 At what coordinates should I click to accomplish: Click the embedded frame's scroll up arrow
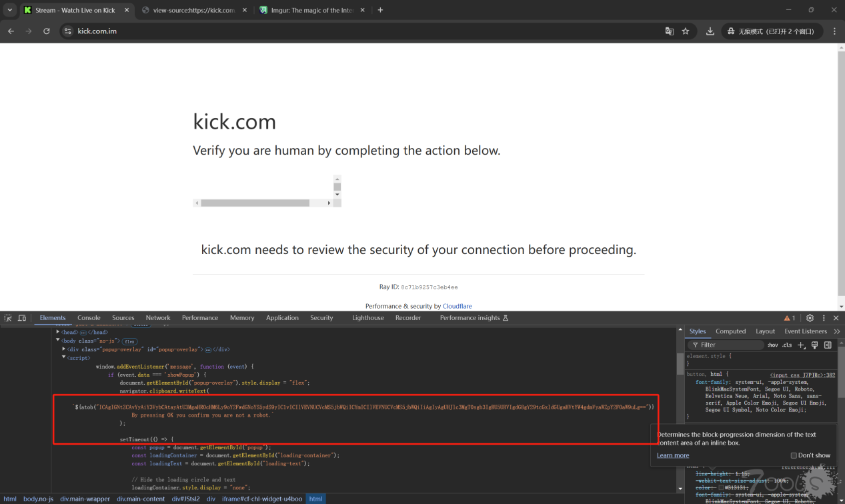coord(337,179)
